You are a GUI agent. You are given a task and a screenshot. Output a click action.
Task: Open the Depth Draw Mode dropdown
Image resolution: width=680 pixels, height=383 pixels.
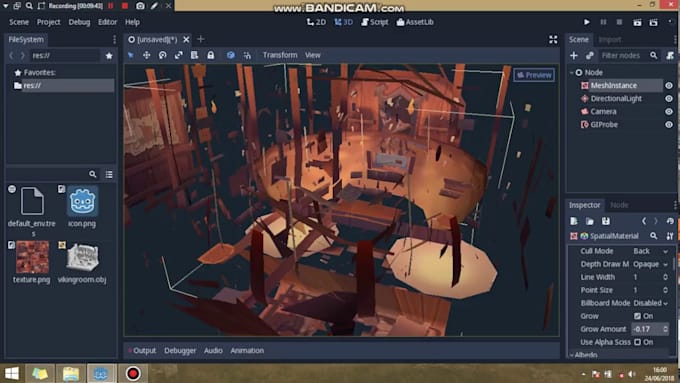(650, 264)
